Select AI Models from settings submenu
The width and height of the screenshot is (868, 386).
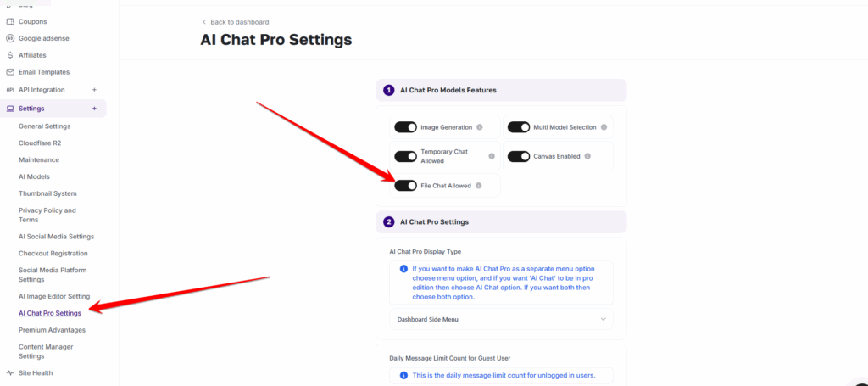tap(34, 176)
